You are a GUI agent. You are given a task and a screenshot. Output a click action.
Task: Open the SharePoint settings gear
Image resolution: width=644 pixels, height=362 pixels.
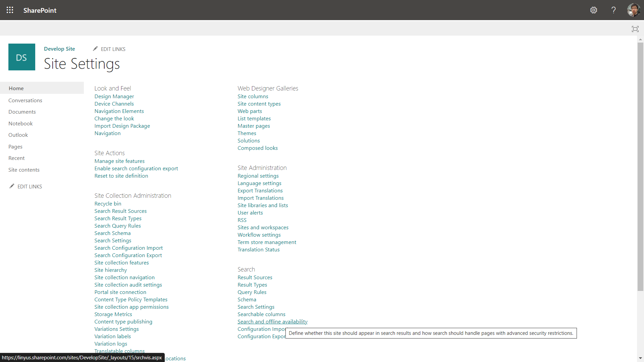594,10
